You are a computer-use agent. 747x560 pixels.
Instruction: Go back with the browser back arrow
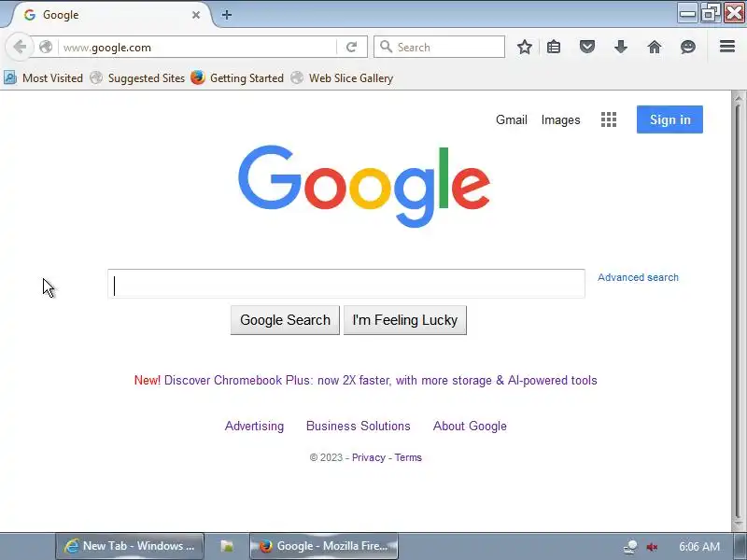[20, 47]
